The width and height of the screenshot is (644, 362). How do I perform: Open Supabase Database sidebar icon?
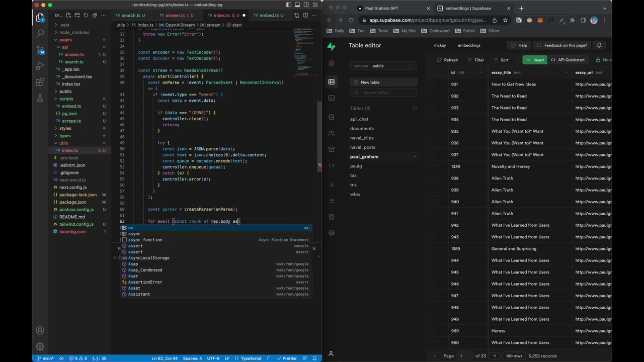[x=331, y=117]
